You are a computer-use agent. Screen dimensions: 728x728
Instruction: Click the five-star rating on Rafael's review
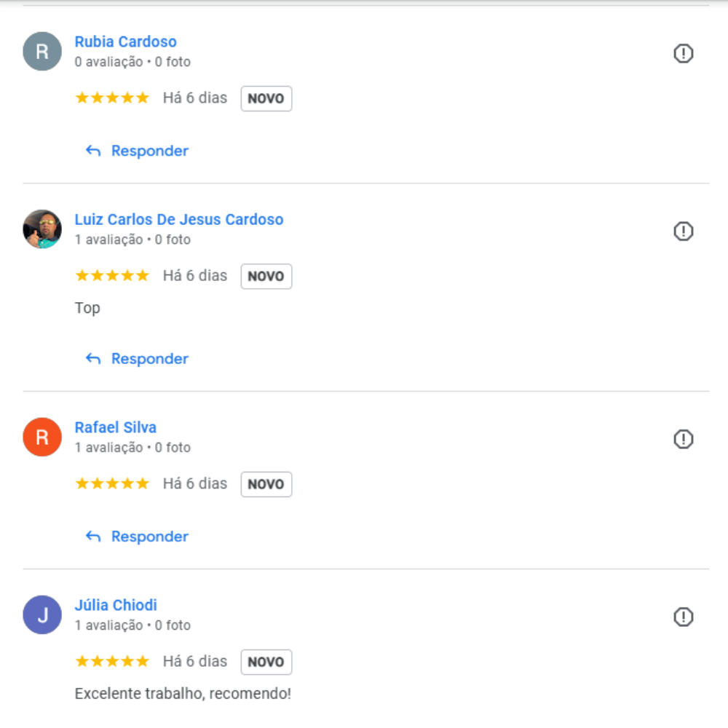(x=112, y=483)
